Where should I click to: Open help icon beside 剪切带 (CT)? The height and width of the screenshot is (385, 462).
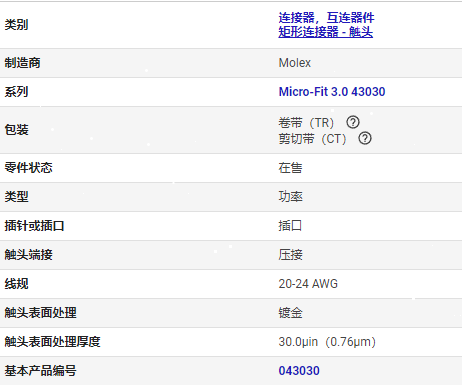[x=365, y=138]
